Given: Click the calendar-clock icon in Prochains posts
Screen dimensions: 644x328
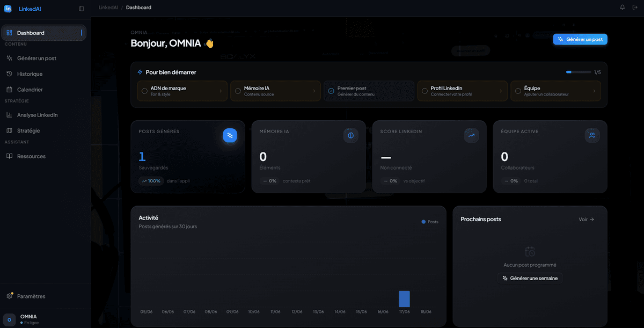Looking at the screenshot, I should (x=530, y=251).
